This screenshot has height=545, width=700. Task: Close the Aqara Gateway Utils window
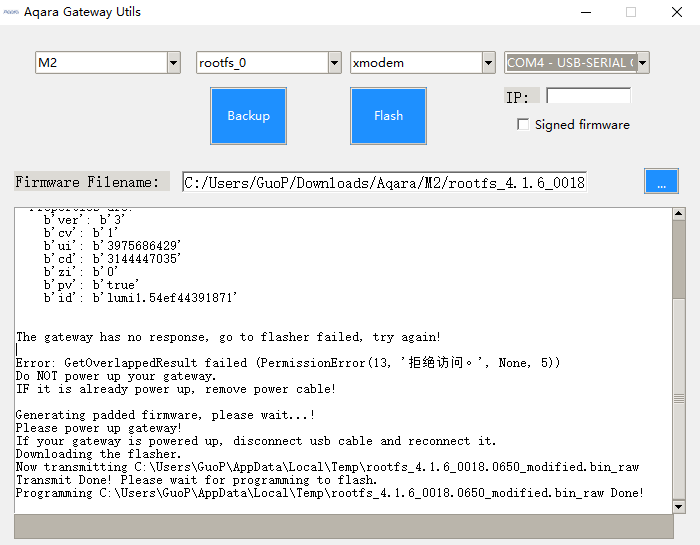pos(677,12)
